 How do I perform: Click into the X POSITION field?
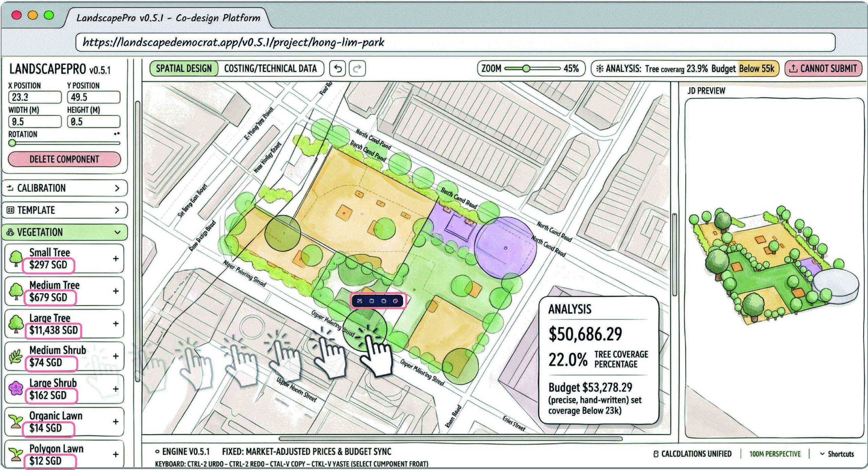click(35, 97)
